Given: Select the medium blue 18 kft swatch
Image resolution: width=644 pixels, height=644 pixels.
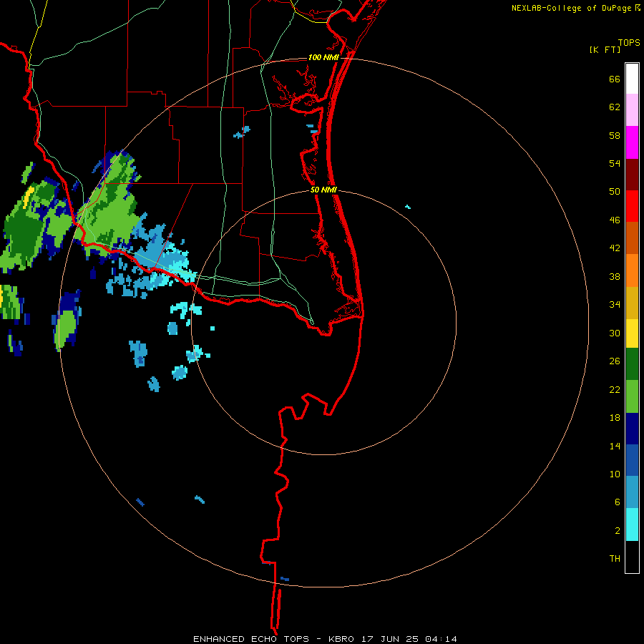Looking at the screenshot, I should (x=632, y=460).
